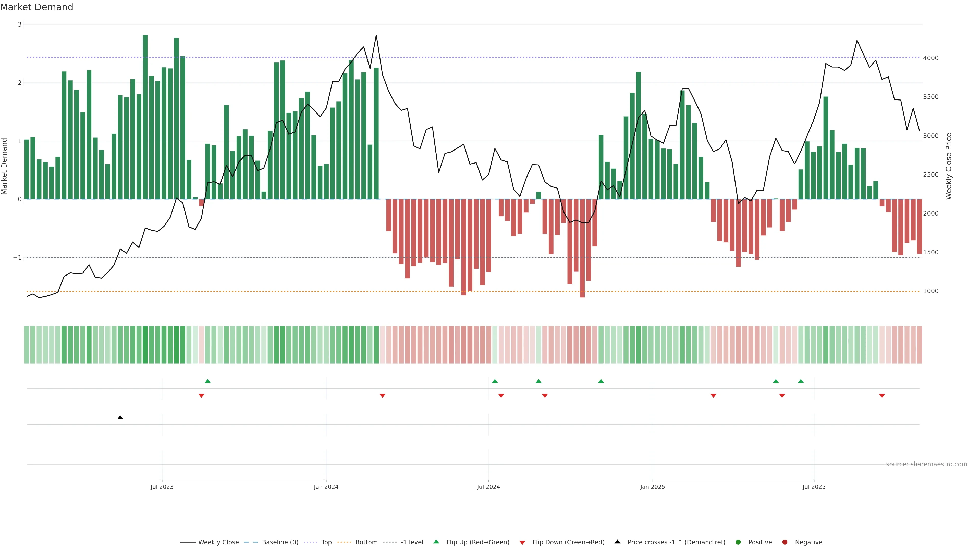Toggle the -1 level legend entry
Viewport: 980px width, 551px height.
click(412, 542)
